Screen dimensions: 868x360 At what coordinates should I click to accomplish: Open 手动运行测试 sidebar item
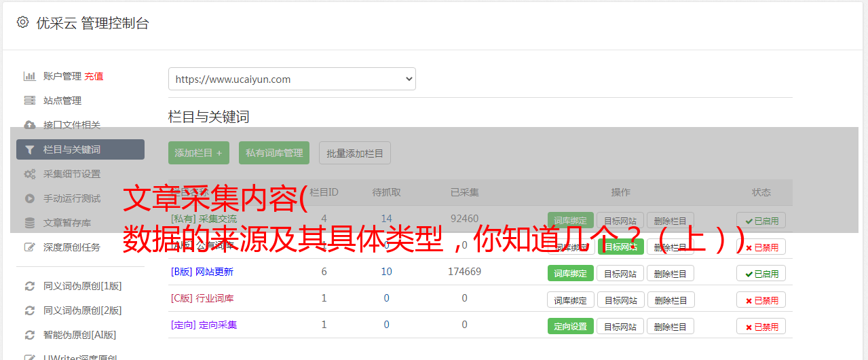tap(72, 198)
